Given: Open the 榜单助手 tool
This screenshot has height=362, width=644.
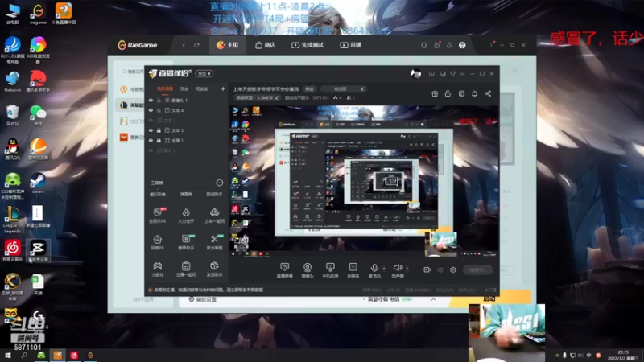Looking at the screenshot, I should pyautogui.click(x=186, y=242).
